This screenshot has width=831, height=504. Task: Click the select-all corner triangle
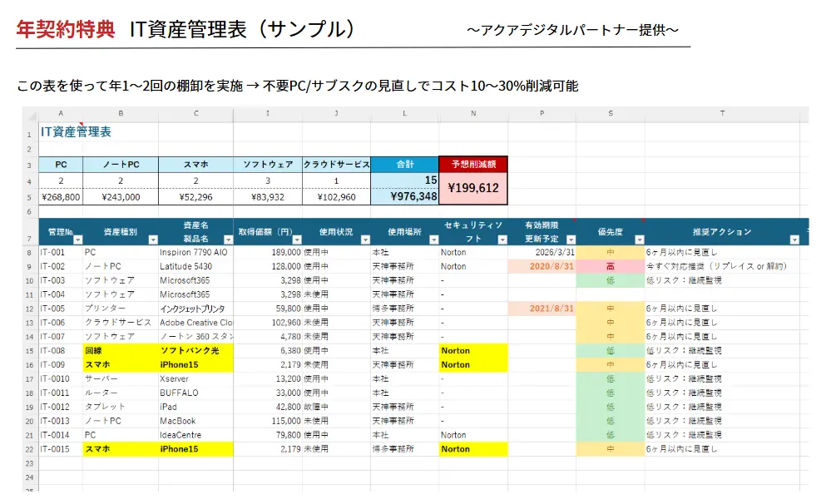pyautogui.click(x=30, y=114)
